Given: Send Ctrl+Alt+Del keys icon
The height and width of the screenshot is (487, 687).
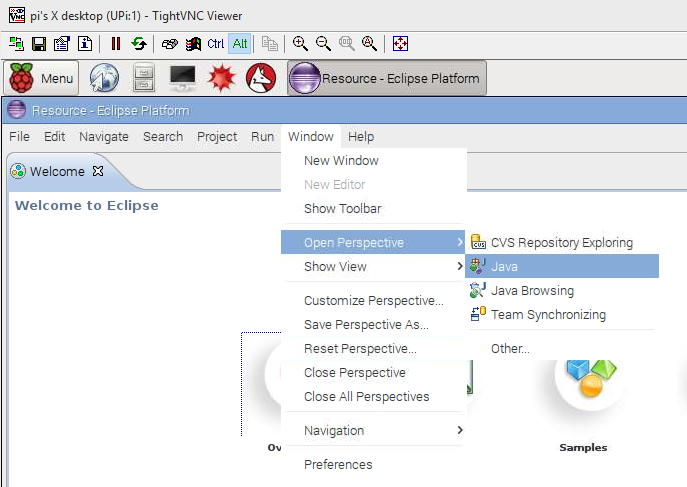Looking at the screenshot, I should (170, 44).
